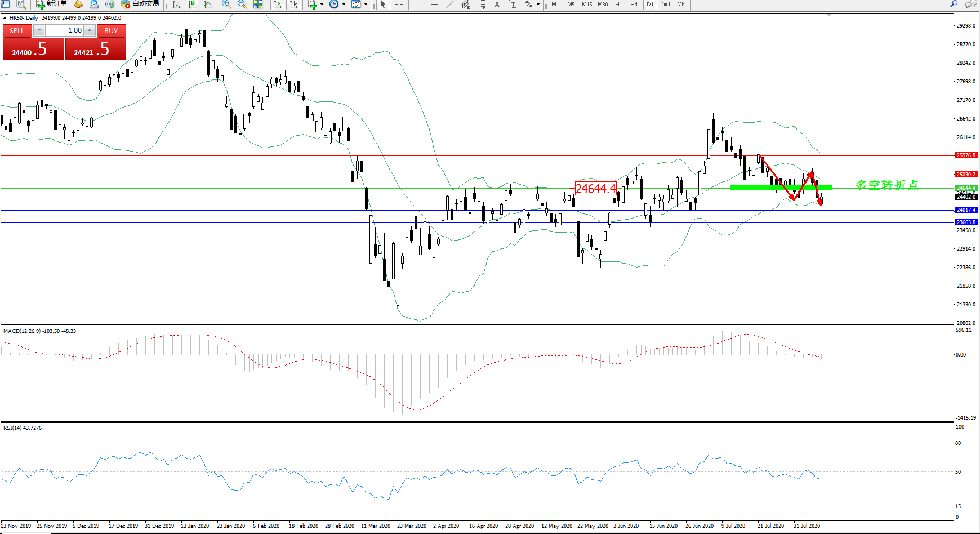Viewport: 980px width, 534px height.
Task: Select the Horizontal Line drawing tool
Action: 434,5
